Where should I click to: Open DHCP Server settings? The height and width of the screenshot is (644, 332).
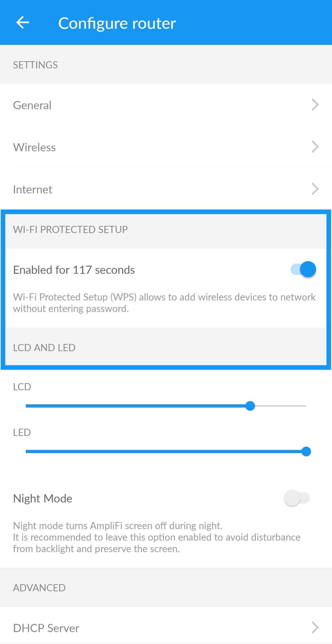[166, 627]
